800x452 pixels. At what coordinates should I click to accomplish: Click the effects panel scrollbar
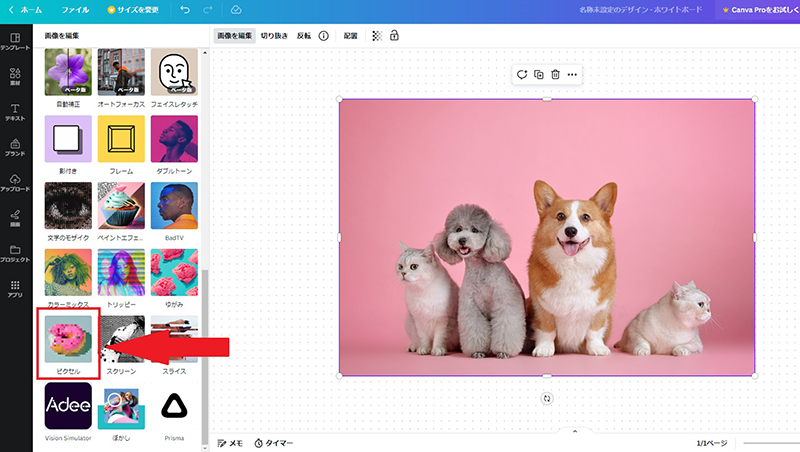[205, 357]
